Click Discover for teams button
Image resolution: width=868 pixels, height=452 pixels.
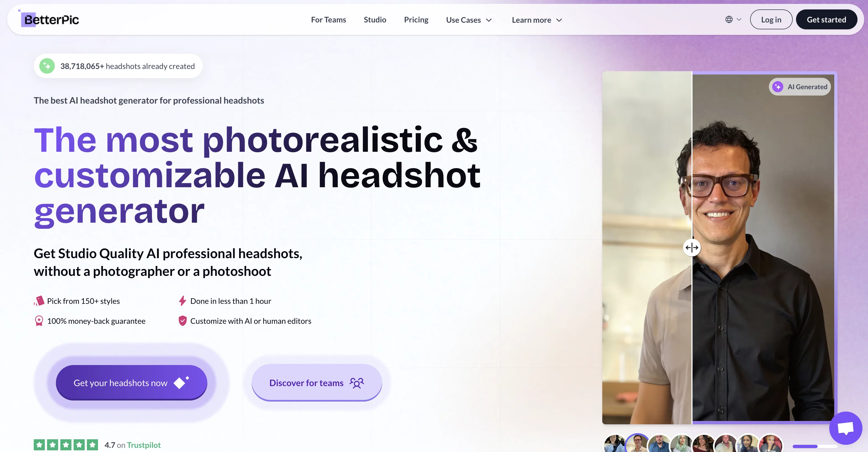pyautogui.click(x=317, y=382)
